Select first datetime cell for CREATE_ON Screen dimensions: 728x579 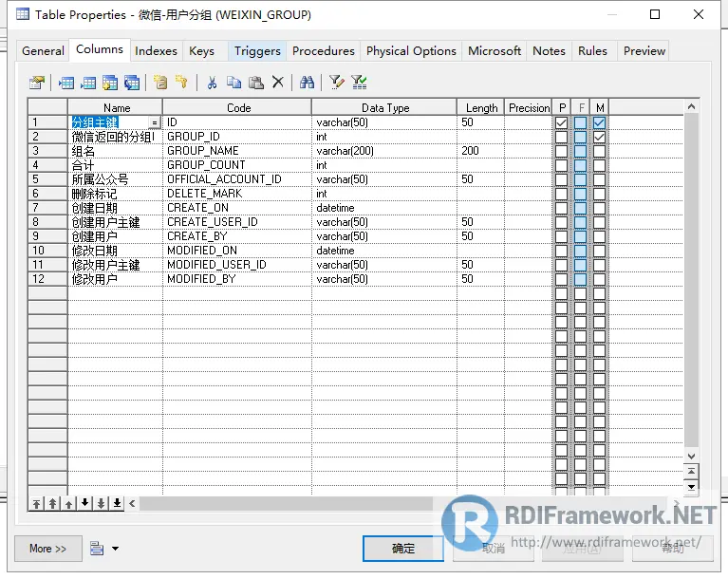pyautogui.click(x=384, y=208)
